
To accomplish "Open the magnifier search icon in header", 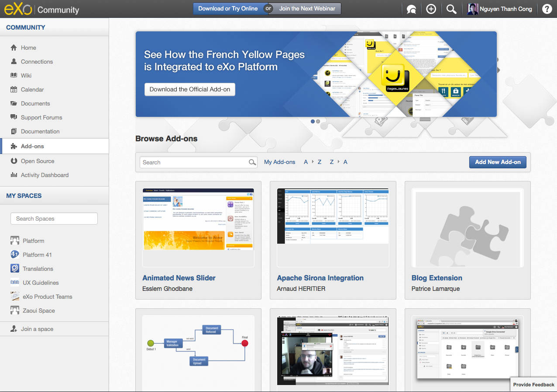I will tap(451, 9).
